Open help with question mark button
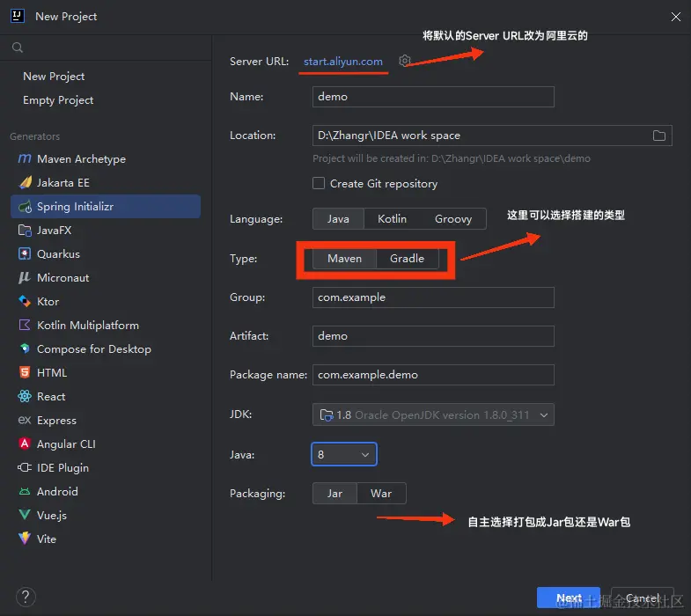Viewport: 691px width, 616px height. [26, 597]
